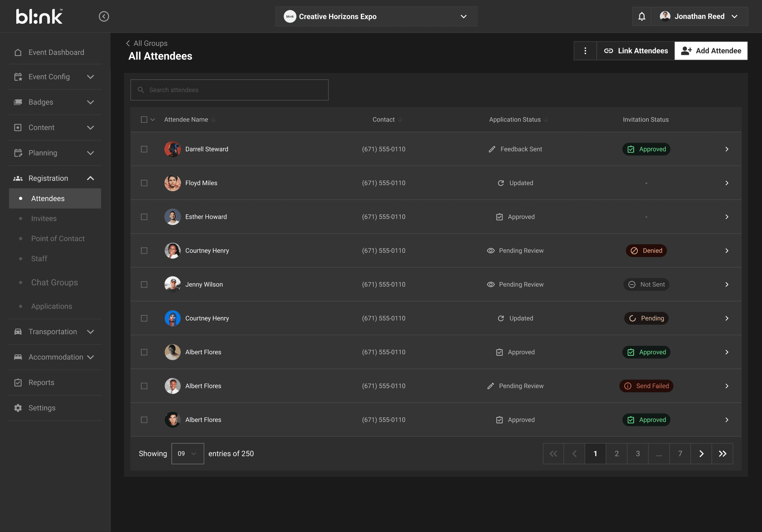Click the Add Attendee button
This screenshot has width=762, height=532.
click(x=710, y=51)
